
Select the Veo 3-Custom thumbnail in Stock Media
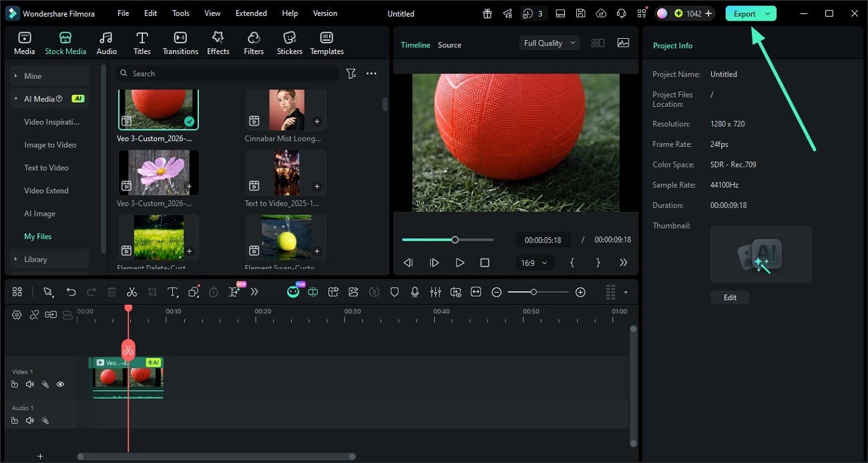point(158,109)
